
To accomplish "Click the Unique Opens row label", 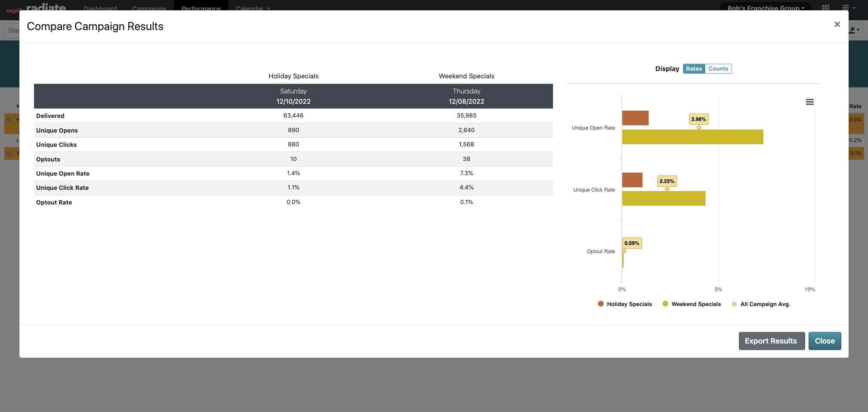I will tap(57, 130).
